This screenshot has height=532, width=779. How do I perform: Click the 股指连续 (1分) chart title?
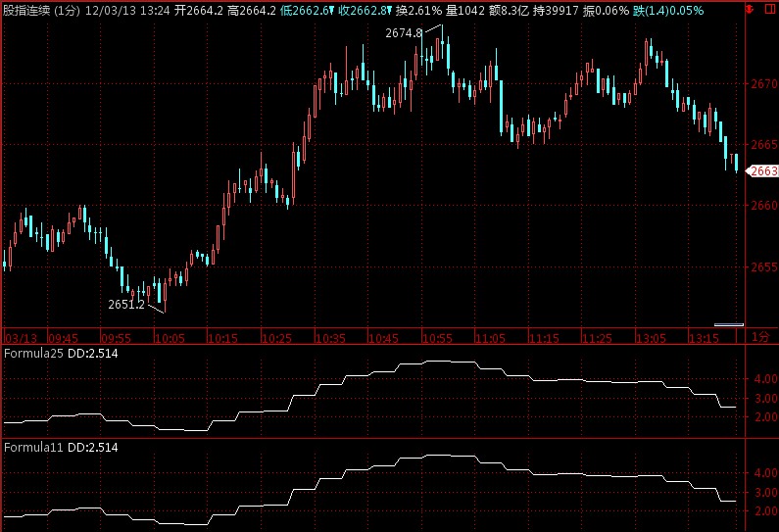pyautogui.click(x=42, y=11)
